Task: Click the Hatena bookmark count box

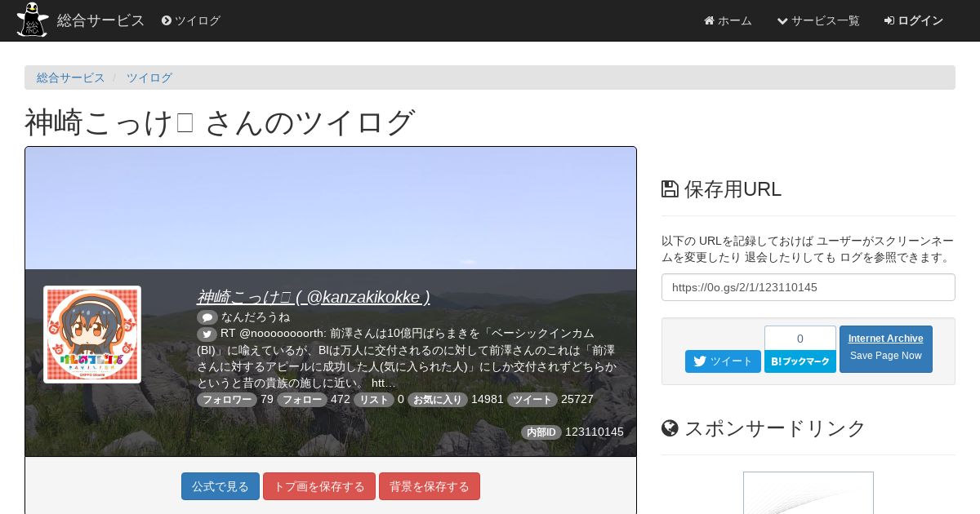Action: tap(800, 338)
